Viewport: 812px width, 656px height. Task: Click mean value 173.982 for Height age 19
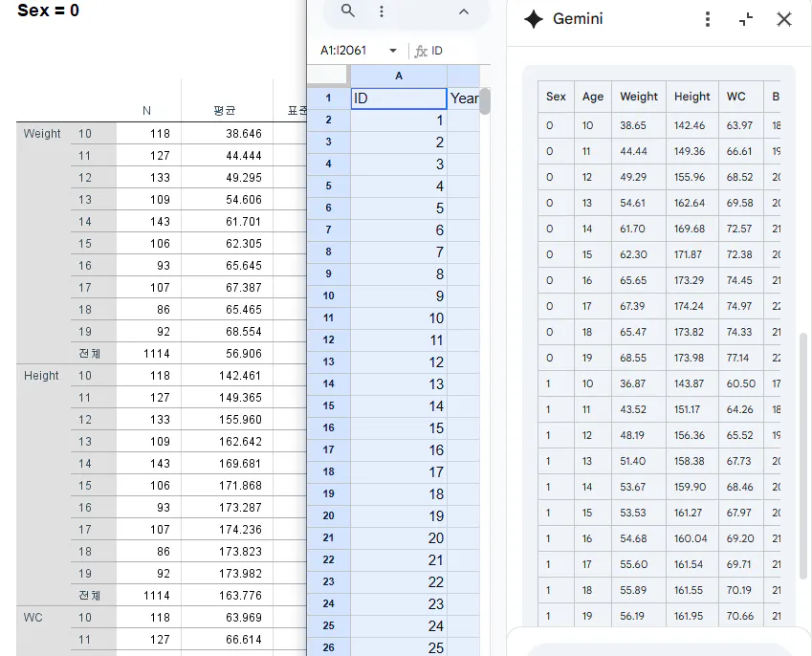click(240, 573)
